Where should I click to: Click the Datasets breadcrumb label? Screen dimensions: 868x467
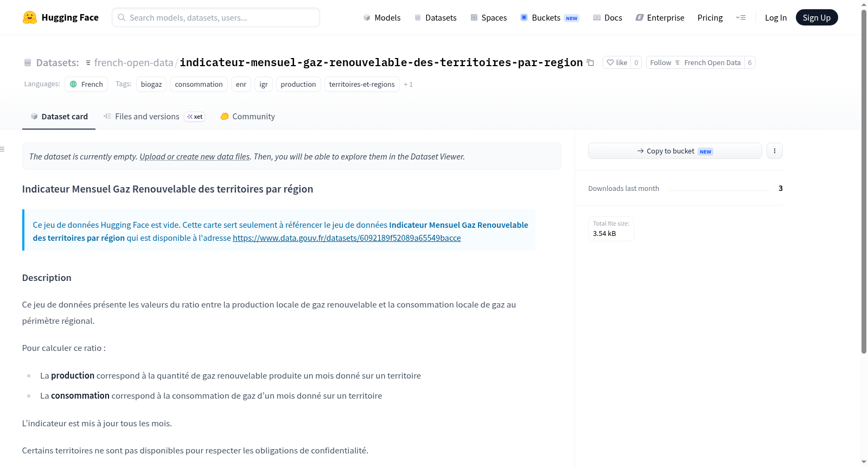click(x=58, y=62)
